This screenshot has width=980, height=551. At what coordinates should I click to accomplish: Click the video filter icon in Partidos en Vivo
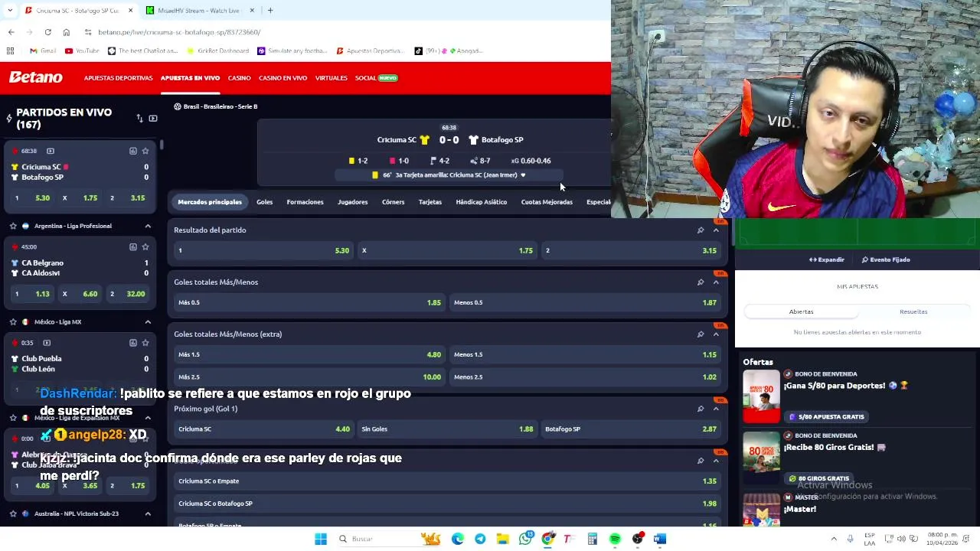pyautogui.click(x=153, y=119)
